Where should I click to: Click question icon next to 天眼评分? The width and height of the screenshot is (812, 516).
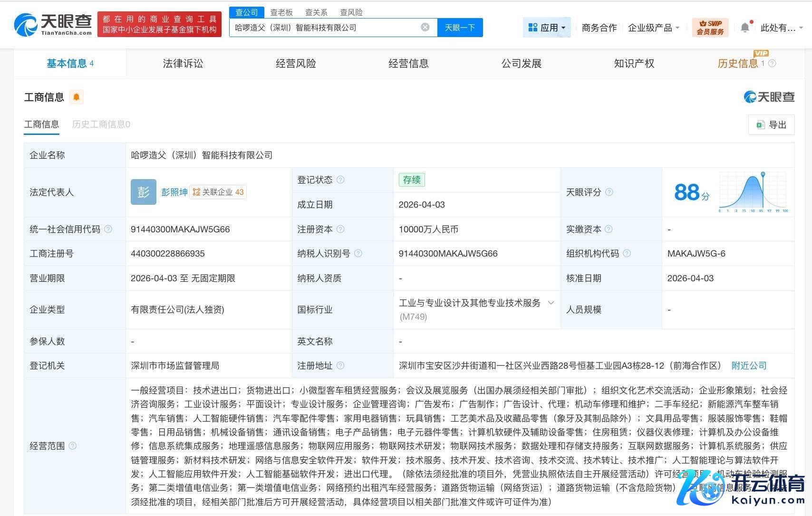pyautogui.click(x=609, y=192)
